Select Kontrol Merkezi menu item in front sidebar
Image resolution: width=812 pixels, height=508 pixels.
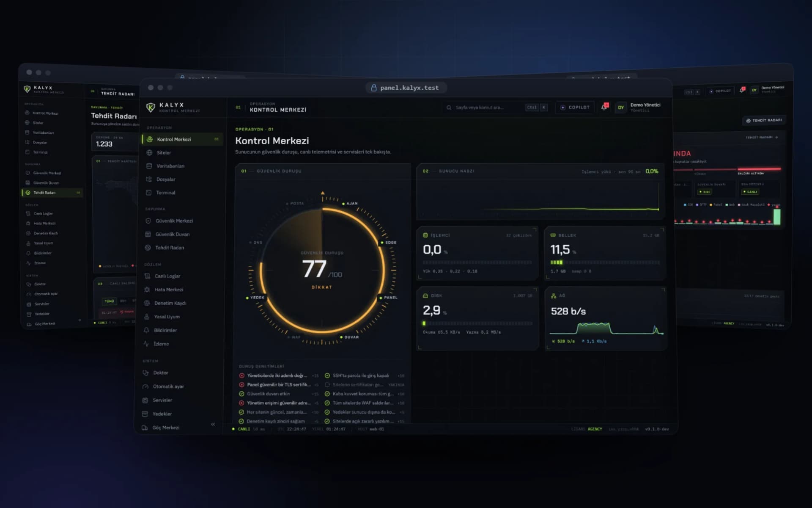pos(182,139)
